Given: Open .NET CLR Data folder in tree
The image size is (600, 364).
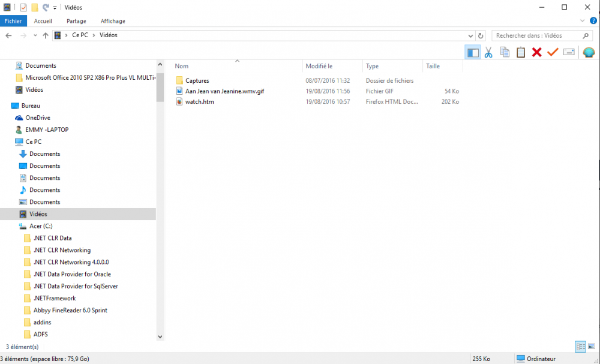Looking at the screenshot, I should (52, 238).
